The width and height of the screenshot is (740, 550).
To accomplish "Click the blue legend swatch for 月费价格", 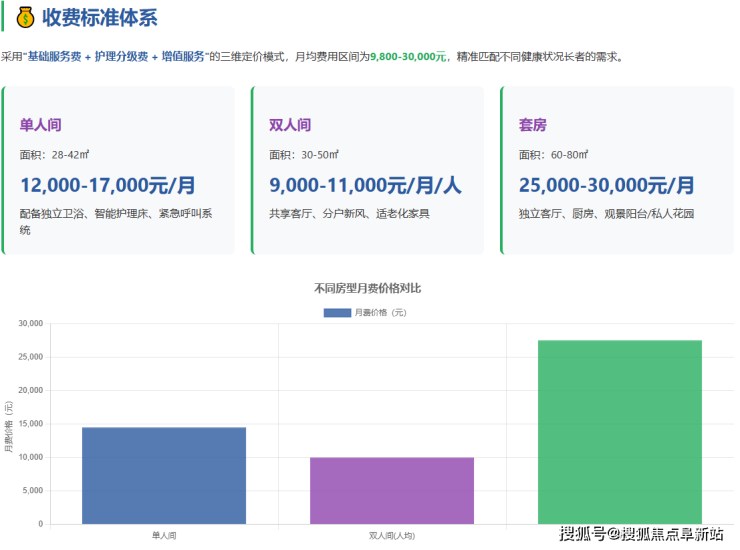I will 337,312.
